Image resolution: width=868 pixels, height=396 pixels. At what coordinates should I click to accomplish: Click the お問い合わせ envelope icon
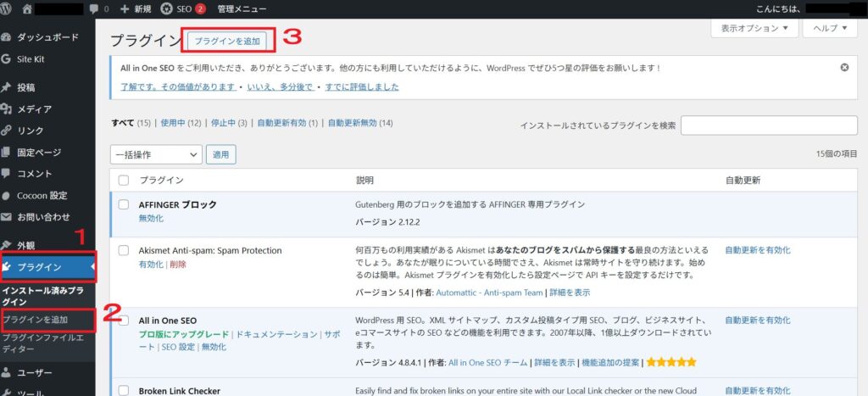[x=6, y=216]
